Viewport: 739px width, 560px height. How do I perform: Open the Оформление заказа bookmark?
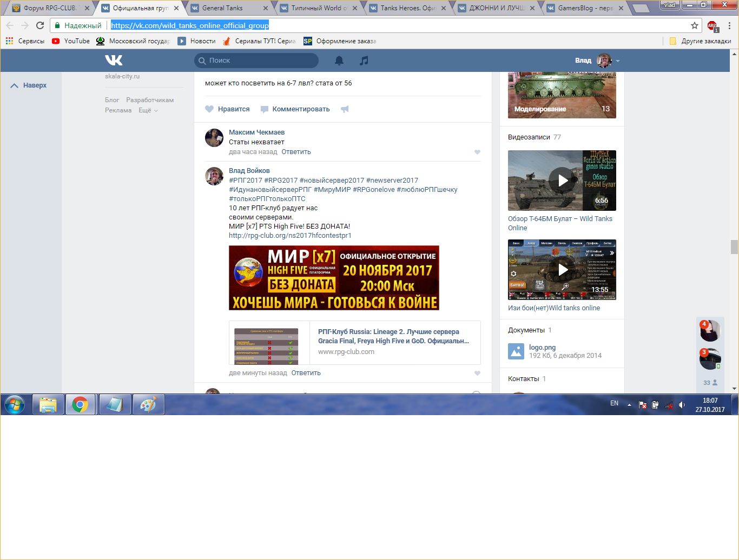point(340,41)
